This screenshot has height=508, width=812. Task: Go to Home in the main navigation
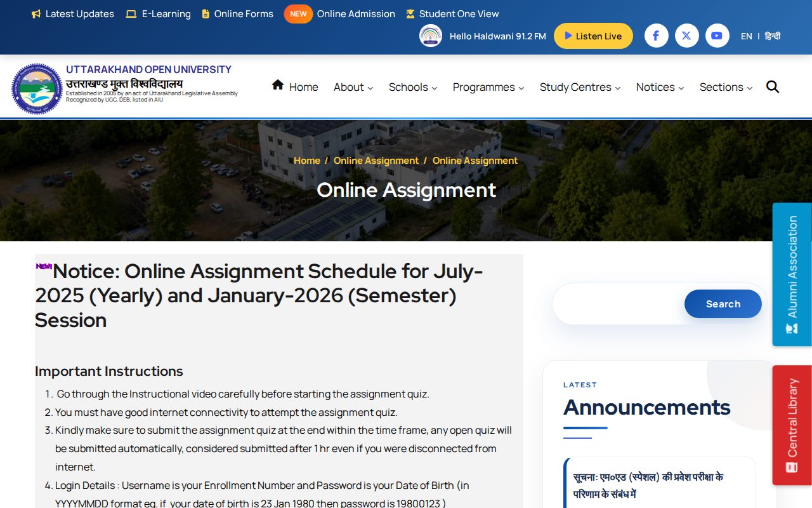pos(304,87)
